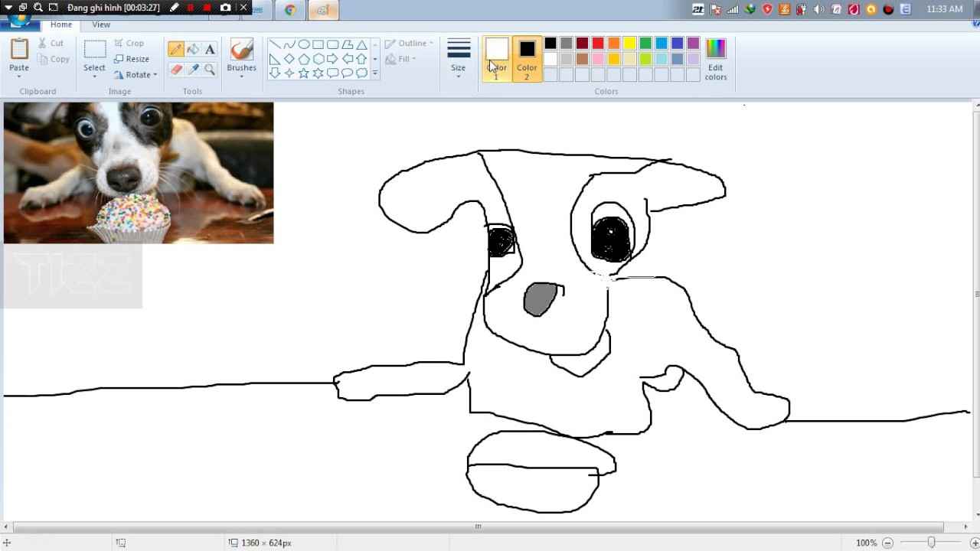
Task: Click the zoom out minus button
Action: pyautogui.click(x=888, y=543)
